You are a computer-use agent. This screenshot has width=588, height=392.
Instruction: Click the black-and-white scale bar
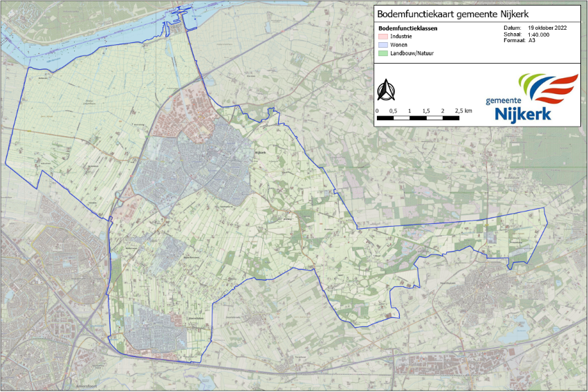click(418, 118)
